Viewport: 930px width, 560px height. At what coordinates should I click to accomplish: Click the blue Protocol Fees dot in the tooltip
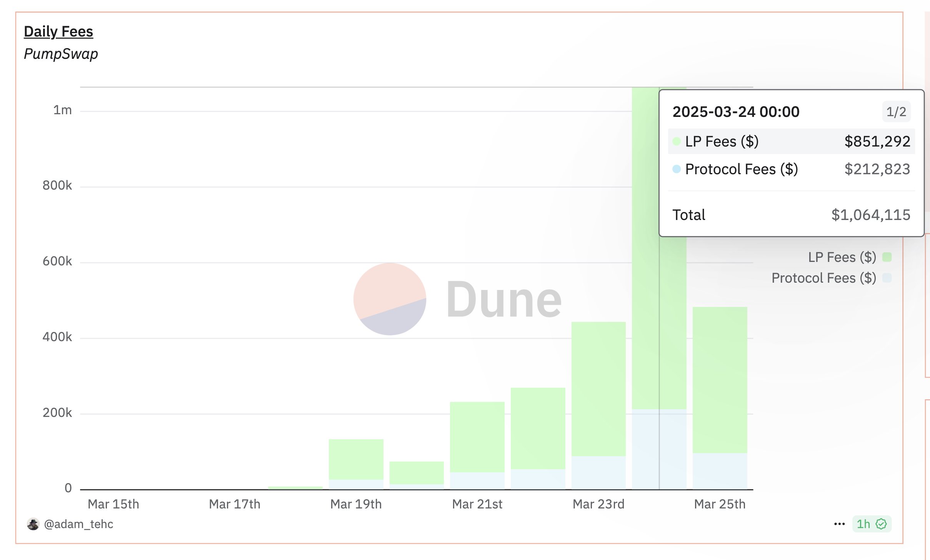(677, 169)
